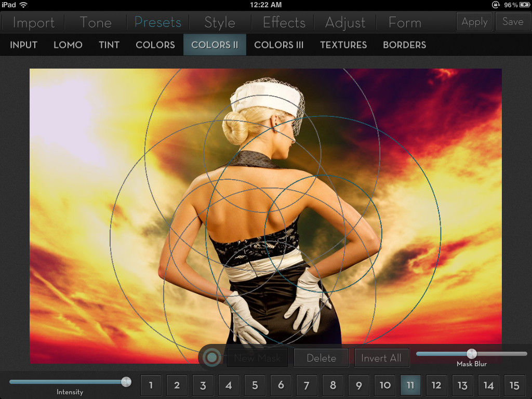Image resolution: width=532 pixels, height=399 pixels.
Task: Choose preset number 4
Action: point(229,385)
